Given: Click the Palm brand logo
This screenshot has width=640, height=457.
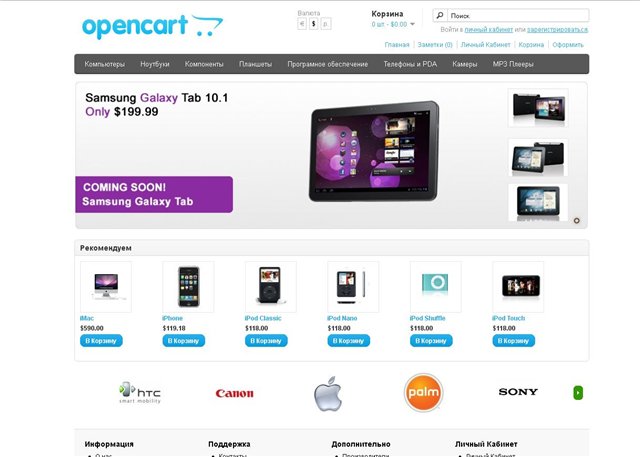Looking at the screenshot, I should point(423,393).
